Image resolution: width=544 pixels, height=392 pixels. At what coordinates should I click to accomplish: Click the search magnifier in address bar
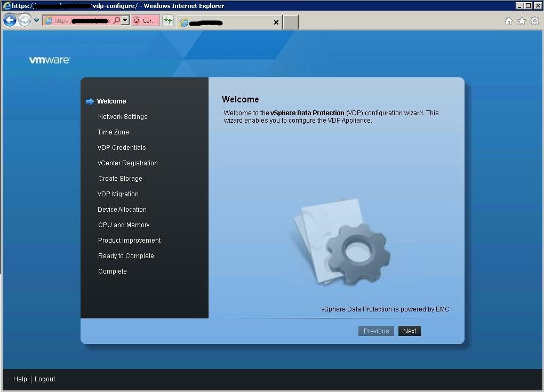[117, 20]
